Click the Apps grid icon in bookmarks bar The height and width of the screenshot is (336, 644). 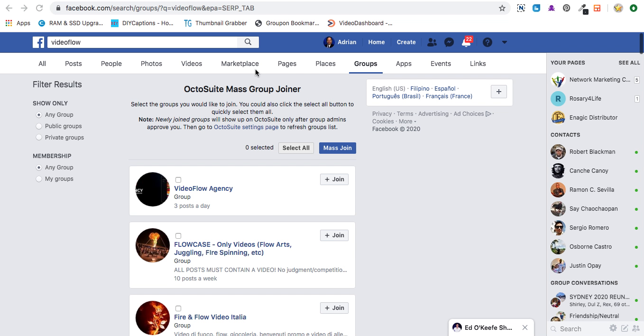tap(9, 23)
